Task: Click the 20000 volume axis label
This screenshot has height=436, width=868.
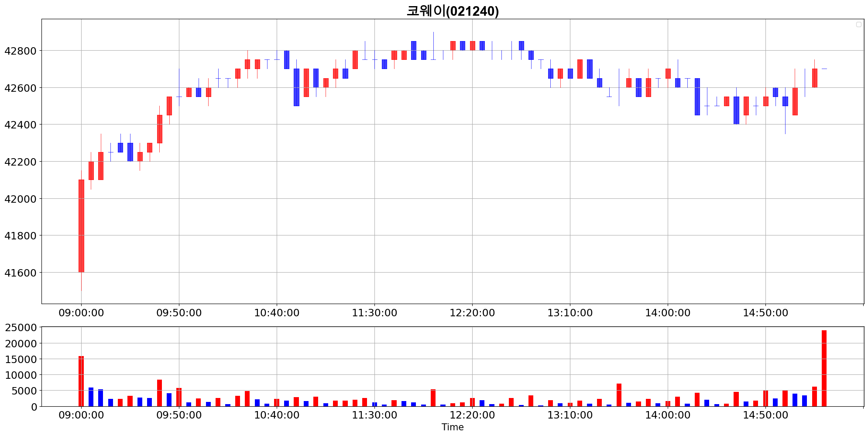Action: pos(21,344)
